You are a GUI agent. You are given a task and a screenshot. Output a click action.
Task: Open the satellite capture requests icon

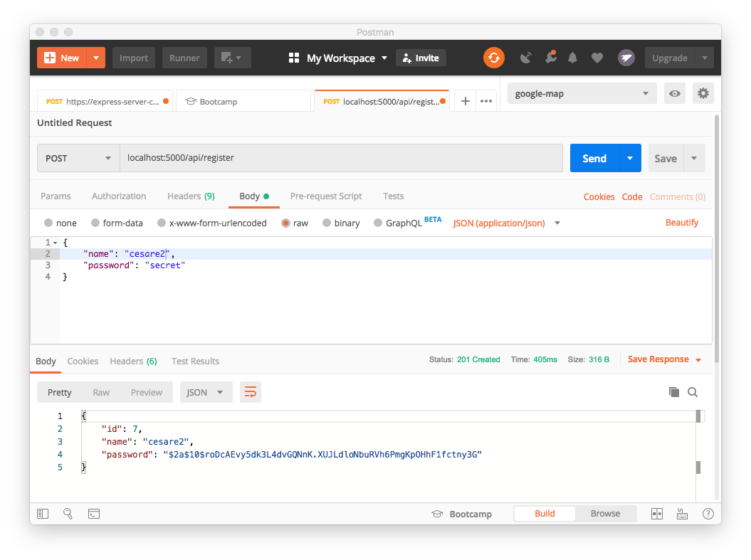(526, 58)
